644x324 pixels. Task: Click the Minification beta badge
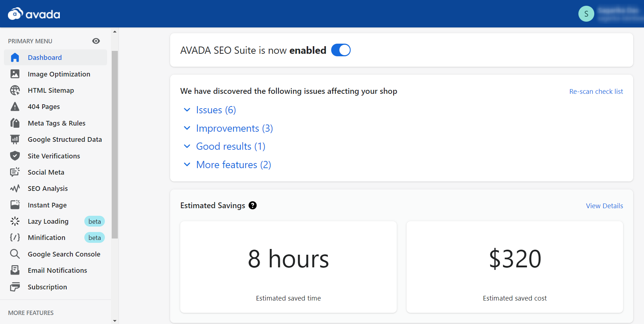[x=94, y=237]
